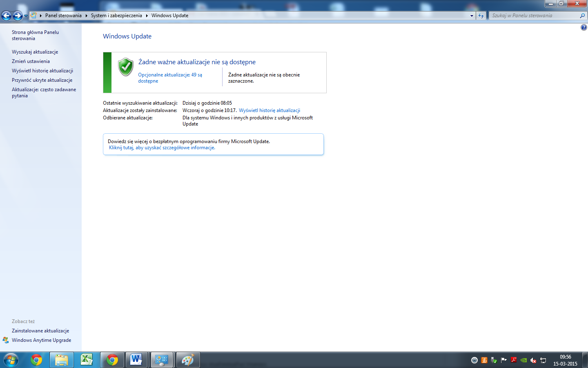Viewport: 588px width, 368px height.
Task: Click 'Kliknij tutaj, aby uzyskać szczegółowe informacje' link
Action: click(x=162, y=148)
